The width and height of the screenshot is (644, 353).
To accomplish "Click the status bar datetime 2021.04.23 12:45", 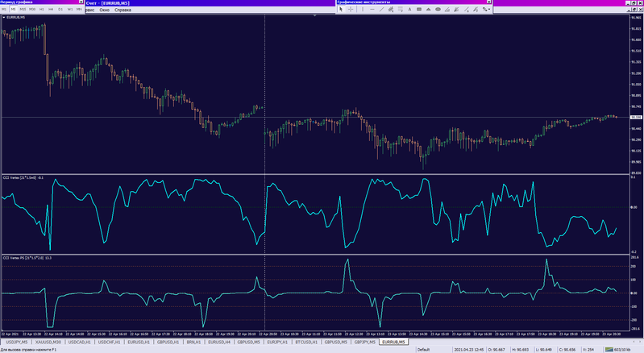I will [469, 350].
